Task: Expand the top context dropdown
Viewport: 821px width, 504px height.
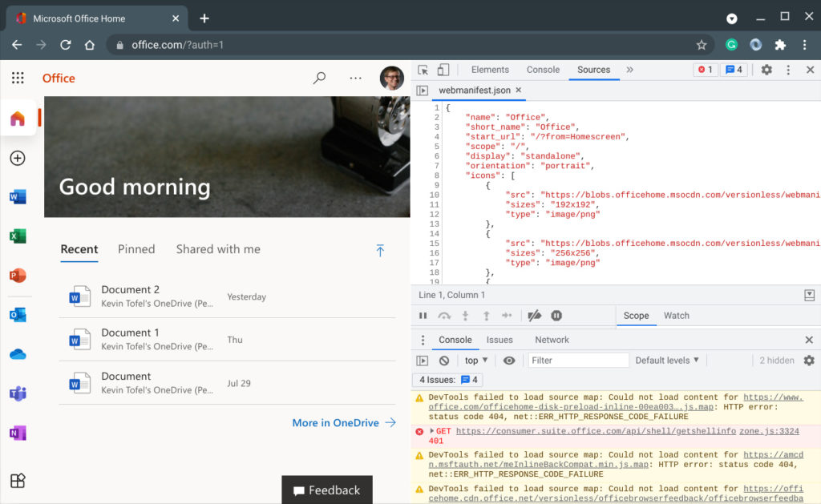Action: pyautogui.click(x=476, y=361)
